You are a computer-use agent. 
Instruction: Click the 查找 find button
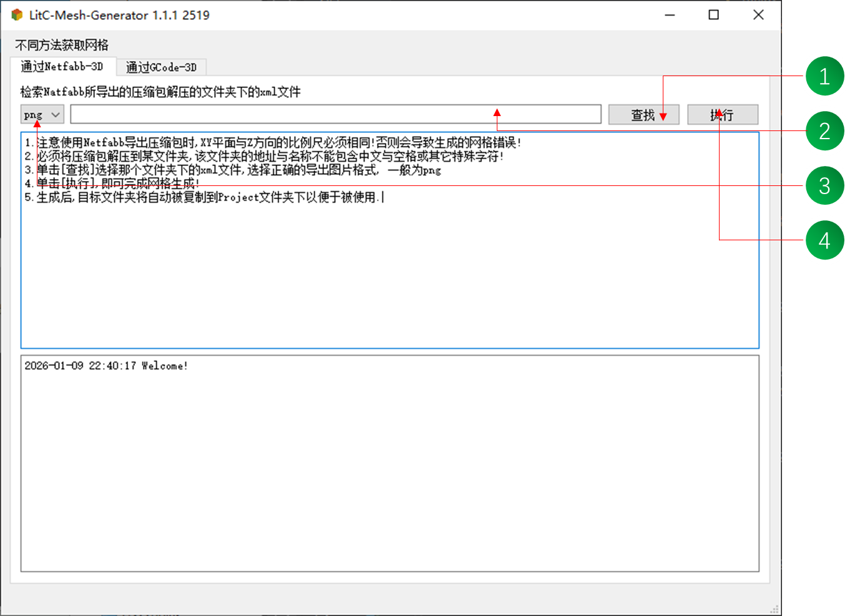pos(643,114)
